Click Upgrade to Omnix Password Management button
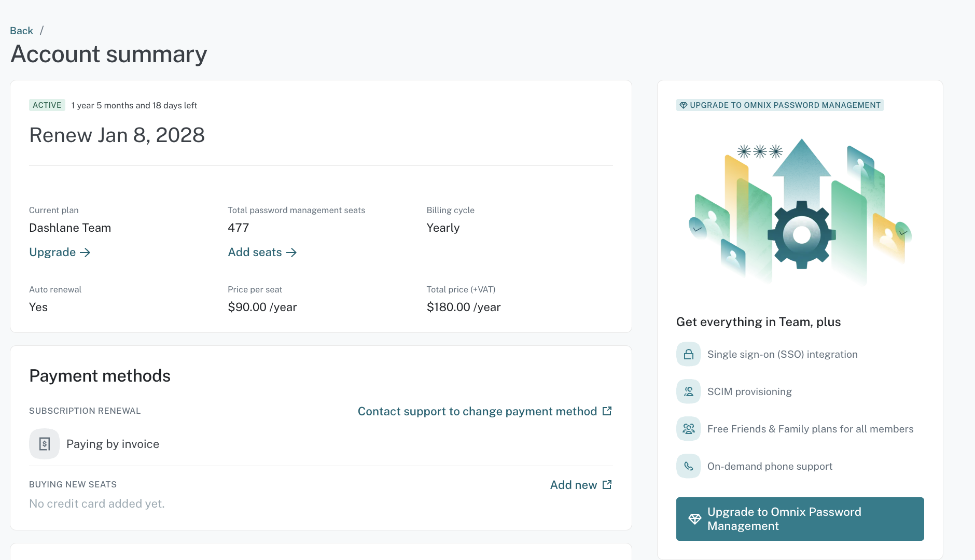975x560 pixels. click(800, 519)
